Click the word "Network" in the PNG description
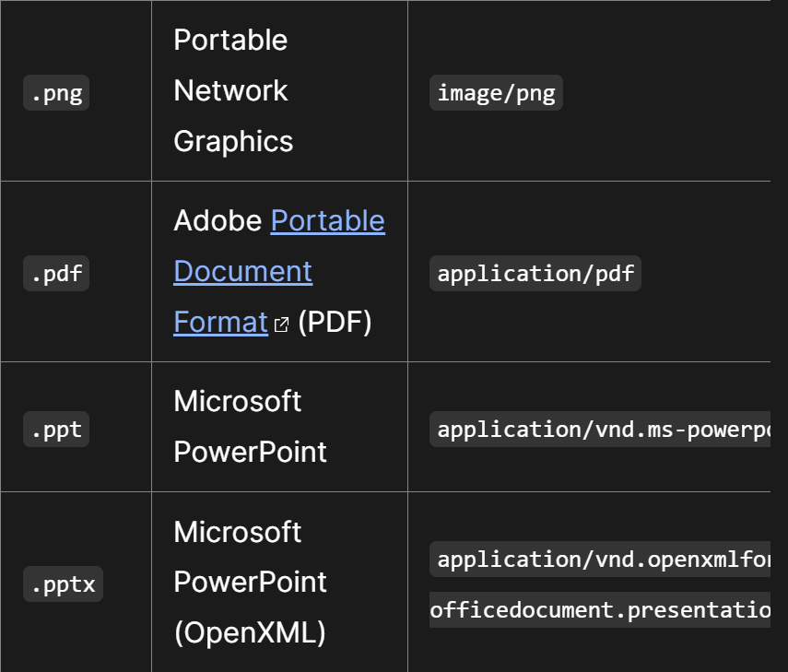788x672 pixels. pos(230,91)
